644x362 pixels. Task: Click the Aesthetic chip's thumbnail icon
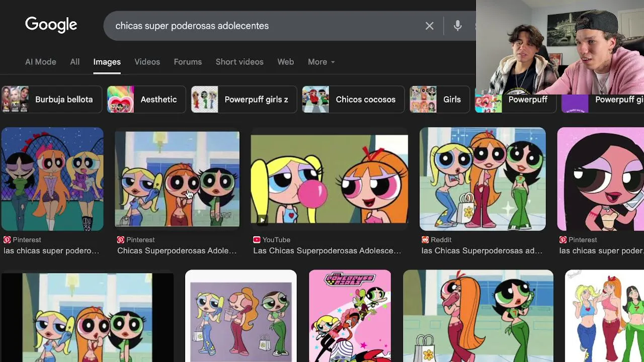point(121,100)
